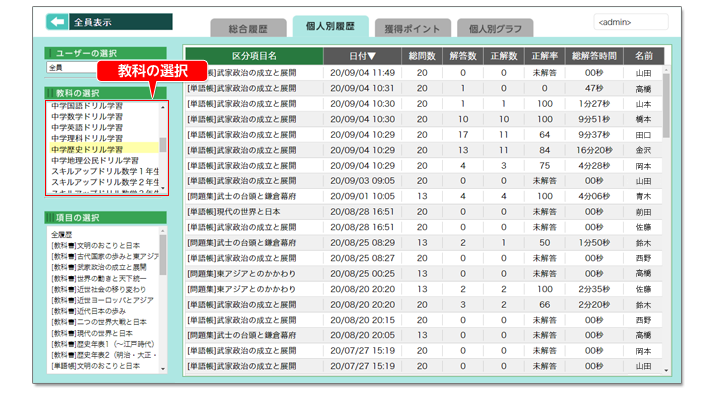
Task: Click results table scroll-down arrow
Action: tap(666, 370)
